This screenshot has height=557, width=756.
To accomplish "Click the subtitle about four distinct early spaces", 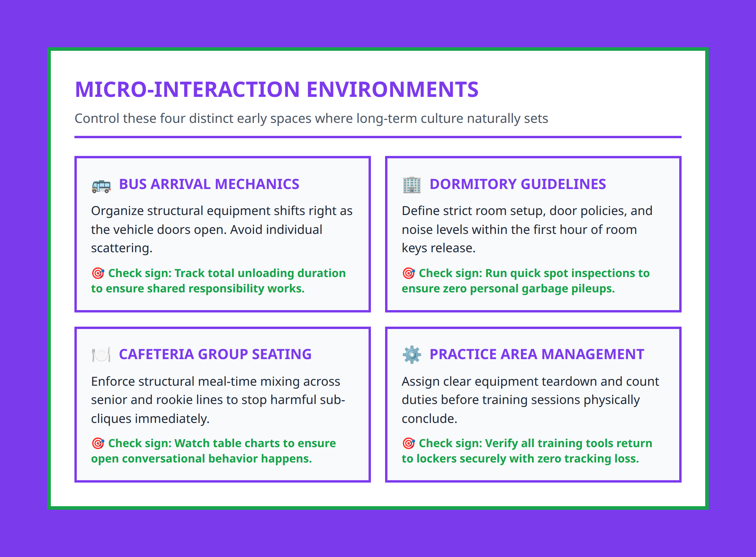I will pos(311,119).
